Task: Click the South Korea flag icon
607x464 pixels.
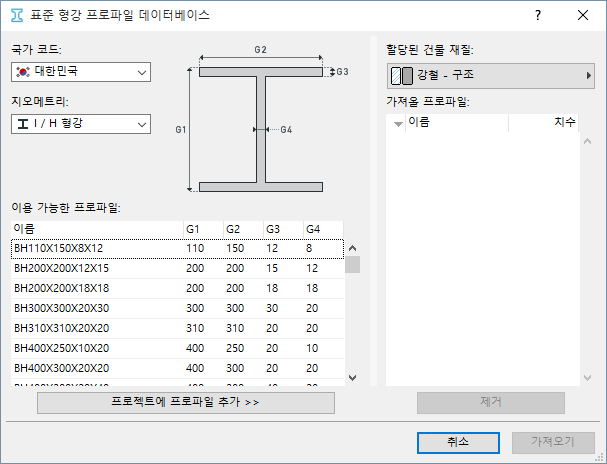Action: click(x=23, y=72)
